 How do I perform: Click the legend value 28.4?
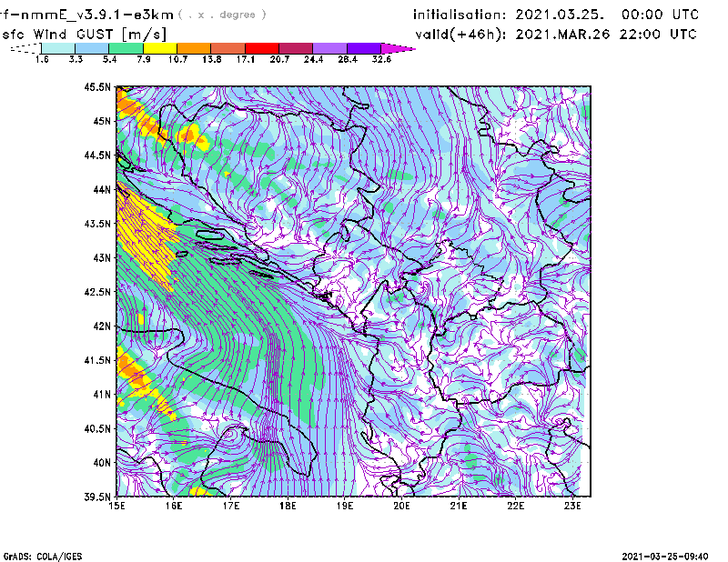(348, 59)
